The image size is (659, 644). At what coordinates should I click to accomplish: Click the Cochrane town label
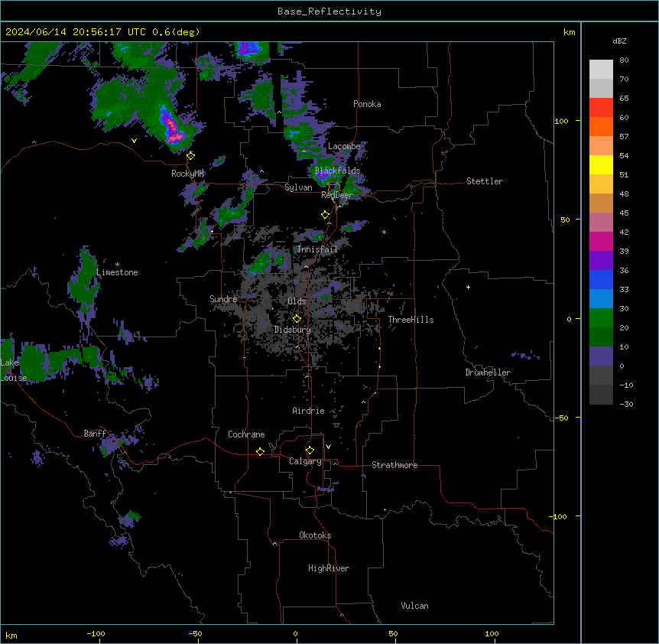point(246,434)
